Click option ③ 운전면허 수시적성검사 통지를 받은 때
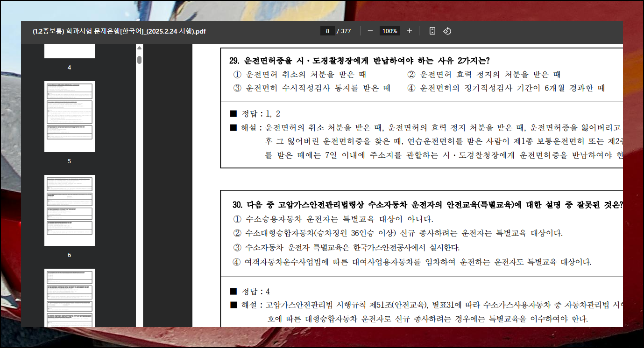The height and width of the screenshot is (348, 644). coord(311,88)
